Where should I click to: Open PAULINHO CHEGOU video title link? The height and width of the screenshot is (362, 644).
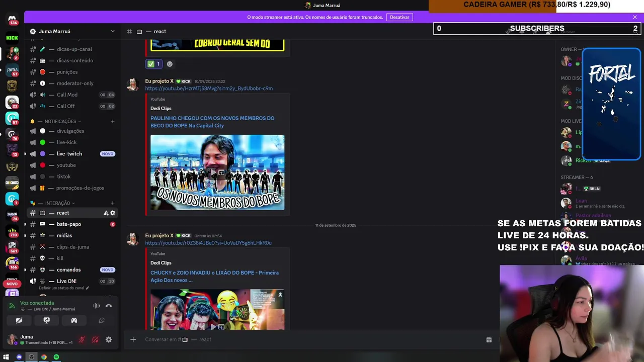[212, 122]
